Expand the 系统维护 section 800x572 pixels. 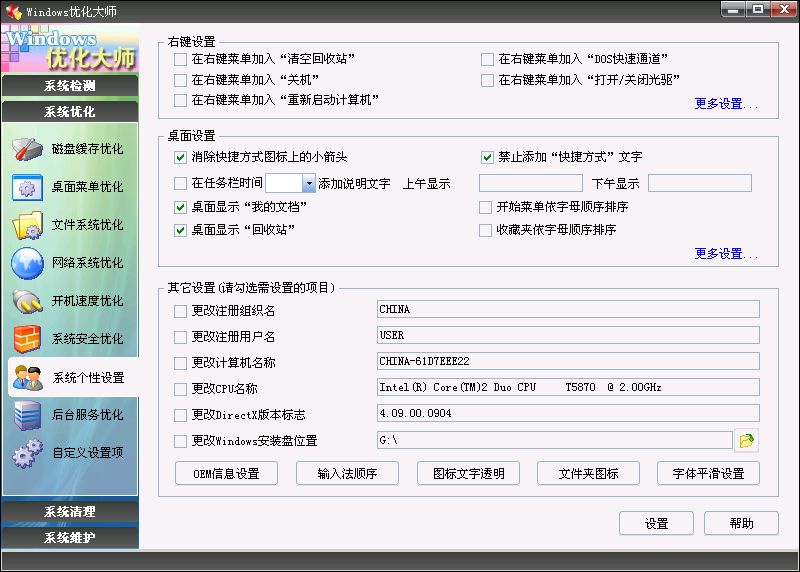70,537
